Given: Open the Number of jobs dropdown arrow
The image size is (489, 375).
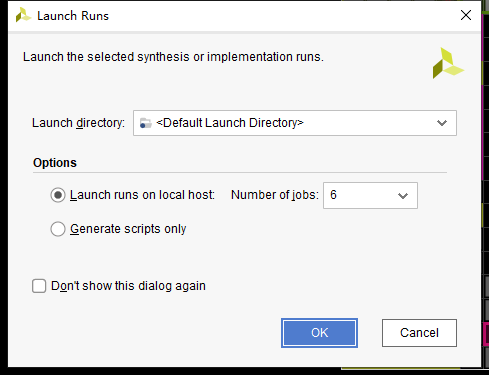Looking at the screenshot, I should (403, 196).
